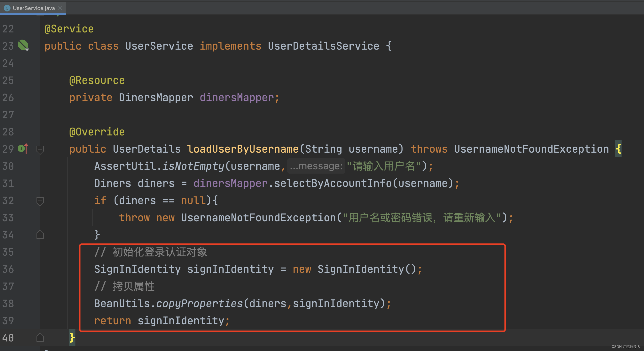The height and width of the screenshot is (351, 644).
Task: Collapse the if block fold marker on line 32
Action: (40, 201)
